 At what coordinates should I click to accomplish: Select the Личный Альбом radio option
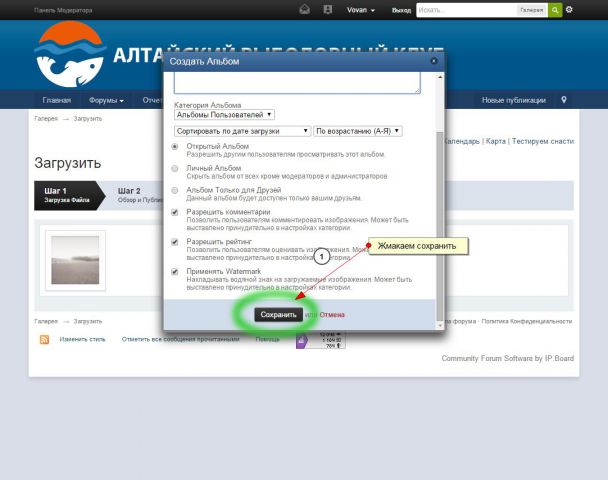coord(176,168)
